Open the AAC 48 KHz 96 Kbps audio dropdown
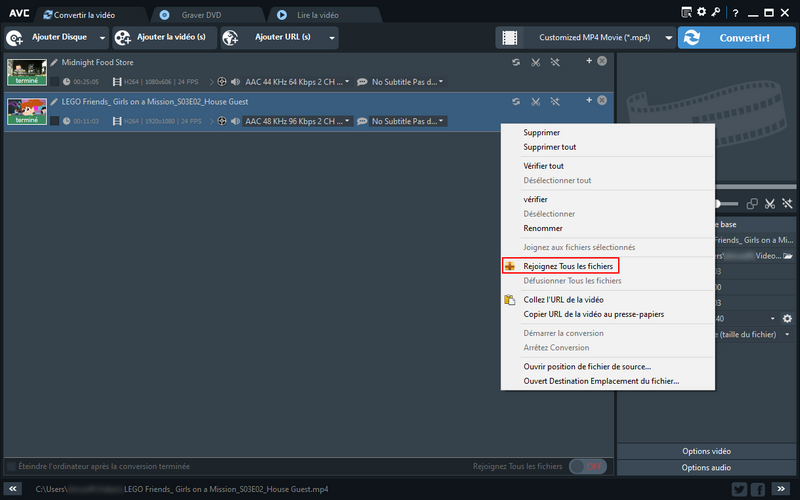800x500 pixels. (297, 121)
